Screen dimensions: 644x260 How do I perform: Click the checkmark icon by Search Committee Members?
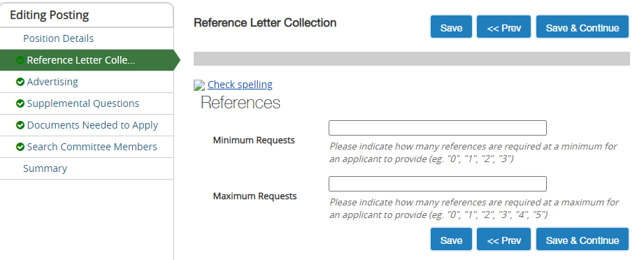click(20, 147)
